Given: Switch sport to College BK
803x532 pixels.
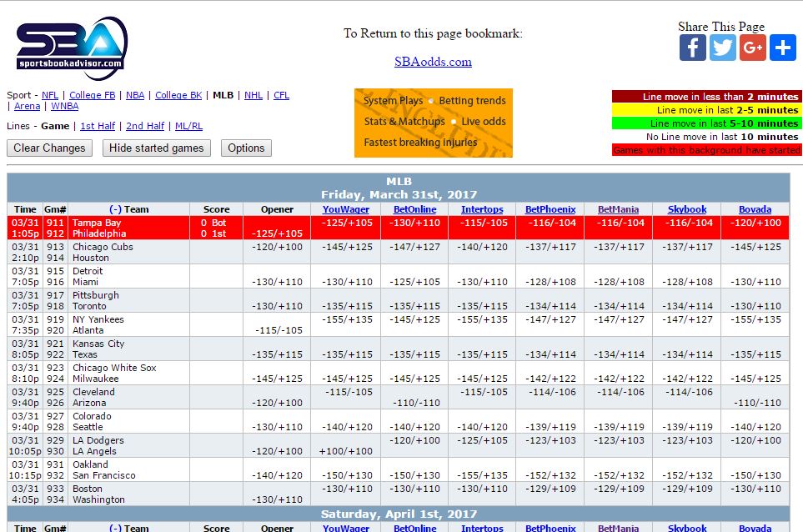Looking at the screenshot, I should click(178, 95).
